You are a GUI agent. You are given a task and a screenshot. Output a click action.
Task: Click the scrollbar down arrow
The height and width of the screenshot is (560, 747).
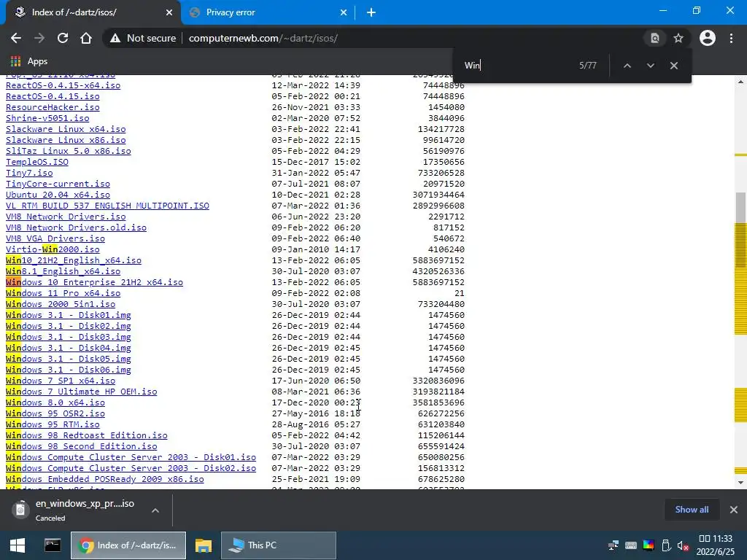coord(740,483)
